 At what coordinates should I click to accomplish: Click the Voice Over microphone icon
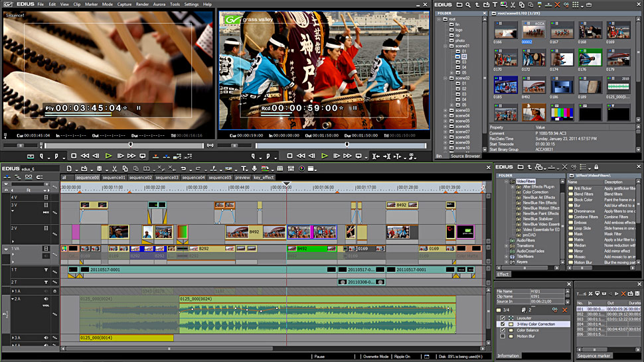(x=254, y=168)
